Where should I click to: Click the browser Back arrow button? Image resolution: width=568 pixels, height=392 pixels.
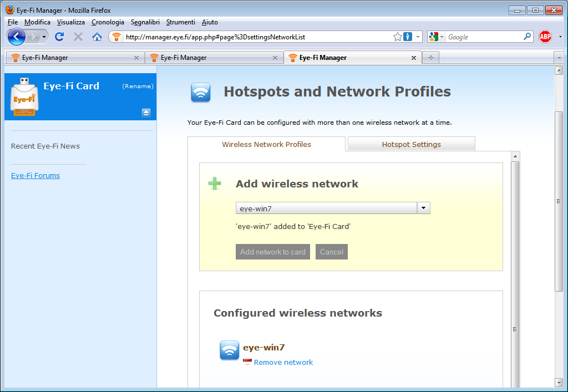point(16,37)
